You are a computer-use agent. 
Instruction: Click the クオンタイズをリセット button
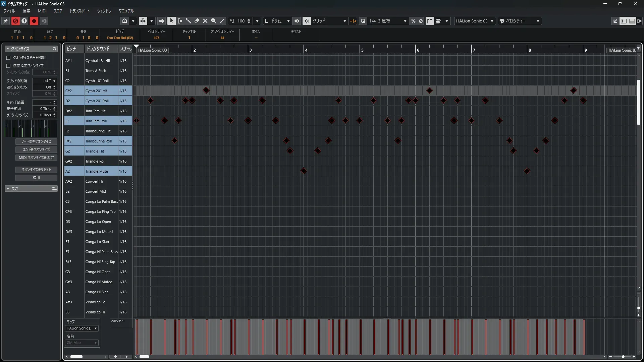coord(36,170)
